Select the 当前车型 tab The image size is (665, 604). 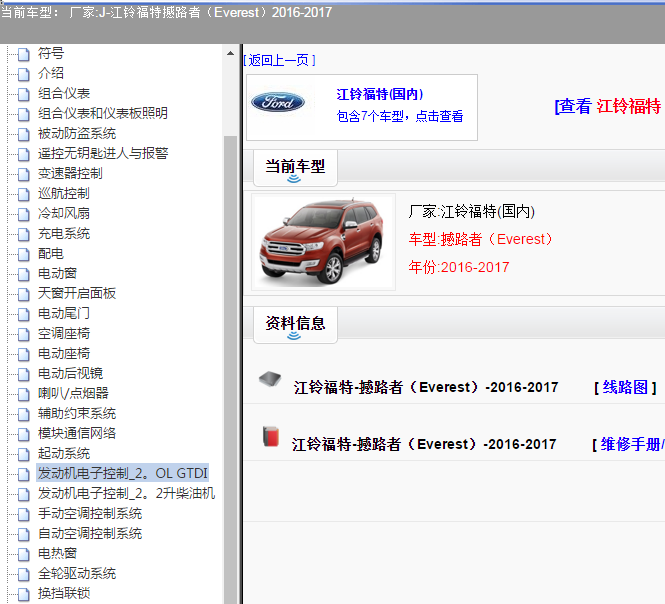295,168
